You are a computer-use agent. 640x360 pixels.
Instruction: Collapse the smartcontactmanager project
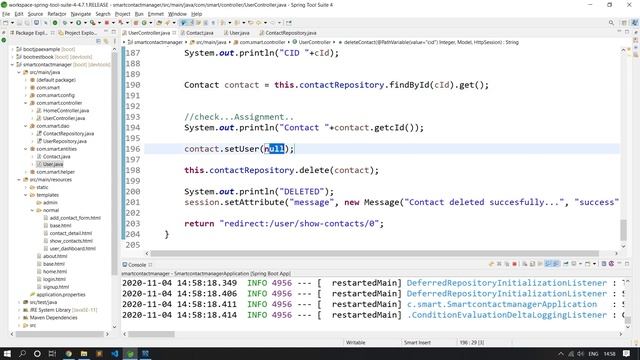pyautogui.click(x=12, y=64)
